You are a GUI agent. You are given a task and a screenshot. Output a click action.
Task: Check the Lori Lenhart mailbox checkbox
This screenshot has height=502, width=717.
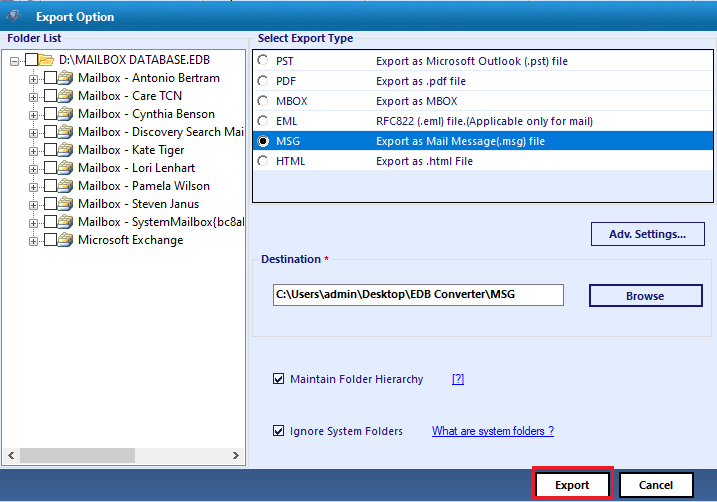[50, 168]
